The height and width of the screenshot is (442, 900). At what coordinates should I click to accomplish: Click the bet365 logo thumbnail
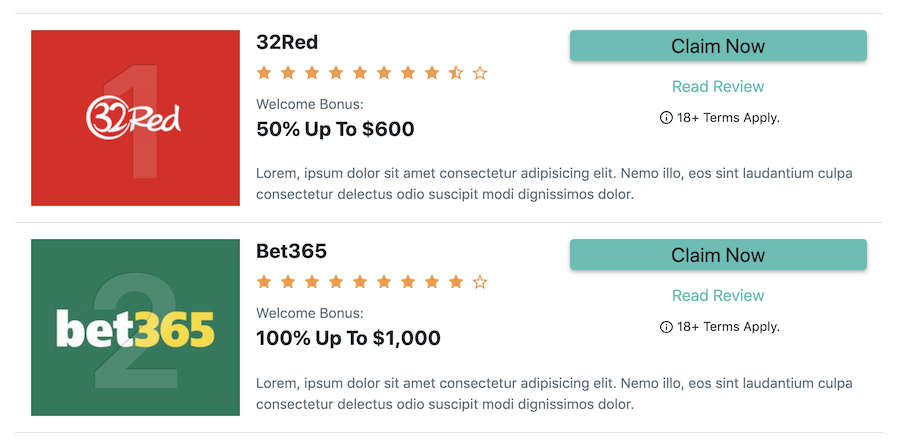135,327
